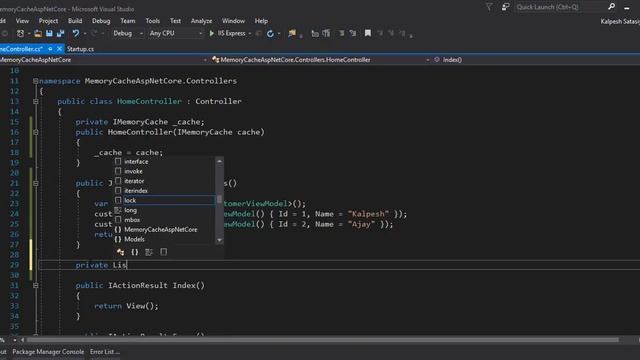Open Find in Files toolbar icon
This screenshot has width=640, height=360.
click(292, 33)
